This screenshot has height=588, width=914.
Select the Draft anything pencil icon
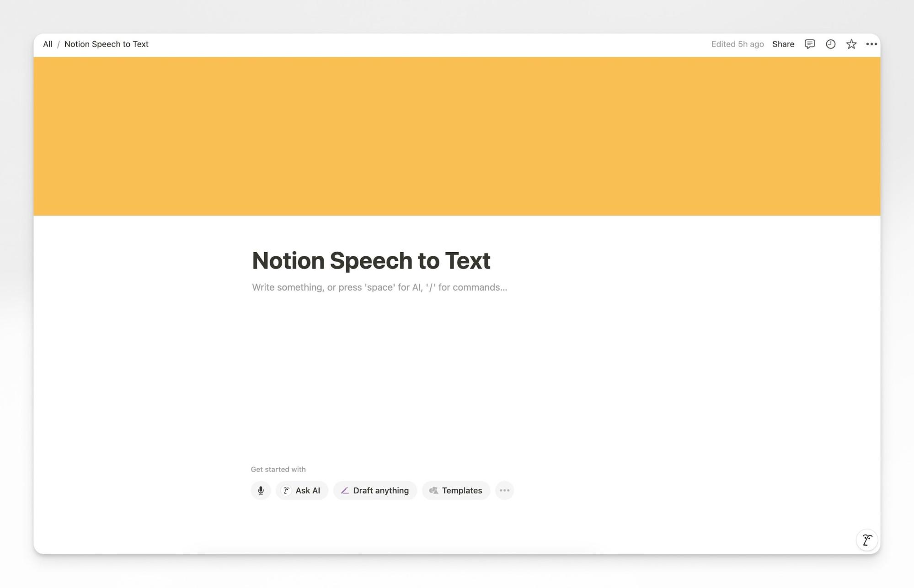pyautogui.click(x=344, y=490)
